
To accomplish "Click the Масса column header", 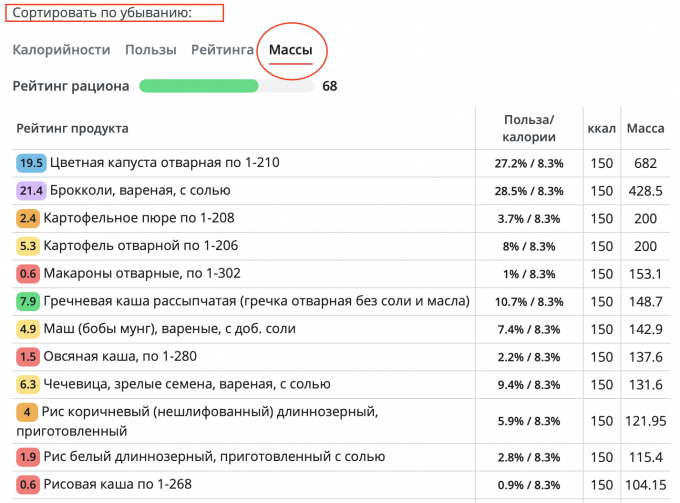I will coord(645,128).
